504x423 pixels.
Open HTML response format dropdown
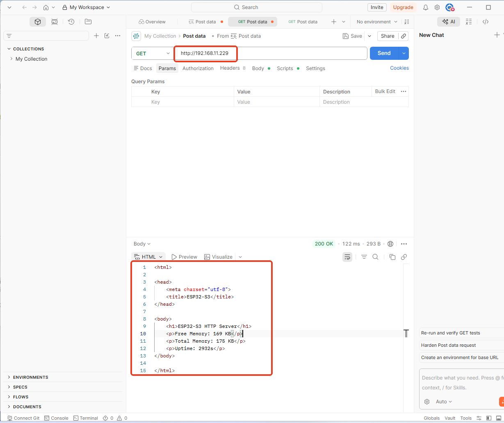click(148, 257)
